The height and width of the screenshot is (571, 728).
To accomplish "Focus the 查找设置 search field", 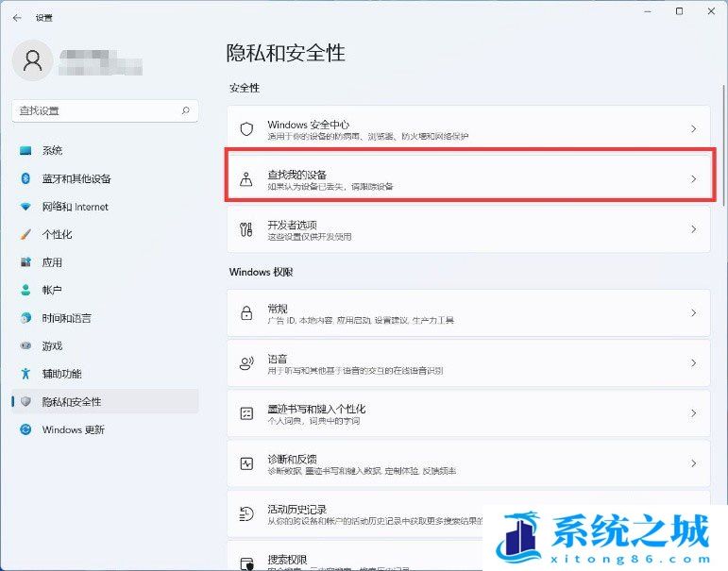I will click(x=106, y=111).
